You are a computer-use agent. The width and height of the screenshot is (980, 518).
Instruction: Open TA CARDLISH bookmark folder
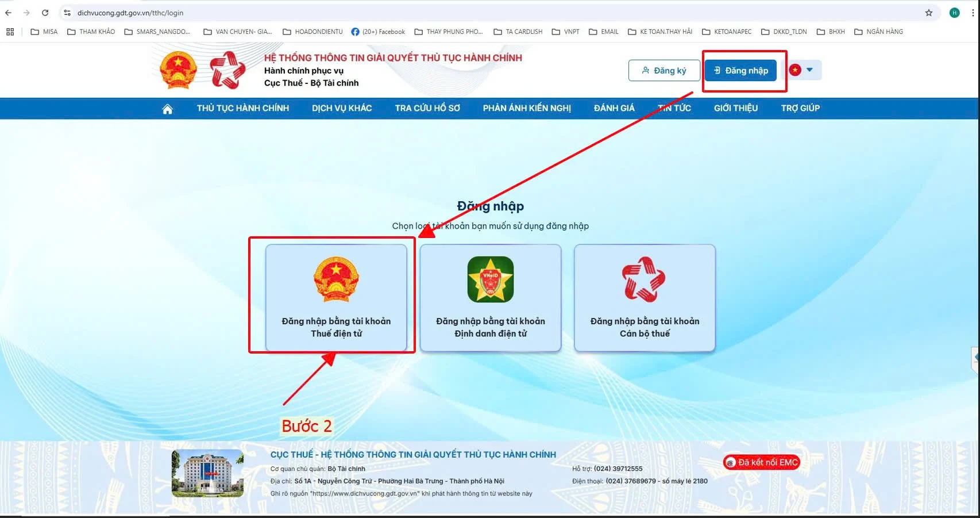click(518, 32)
